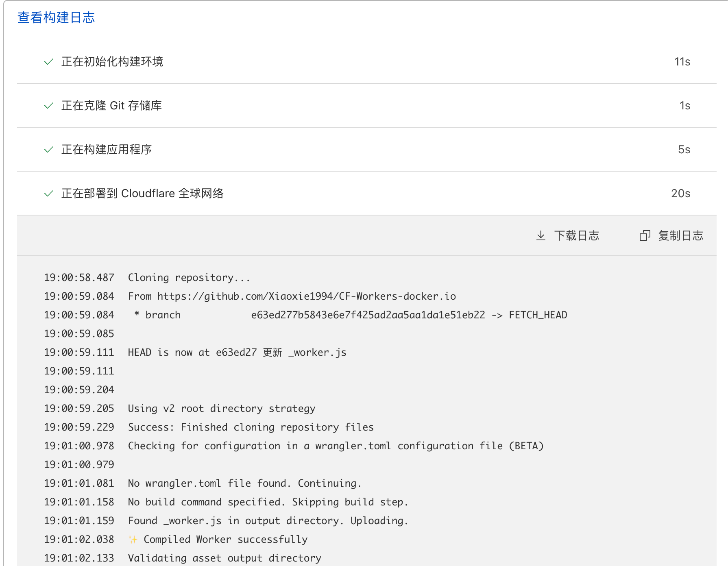Click 'No wrangler.toml file found. Continuing.' line
728x566 pixels.
point(245,483)
